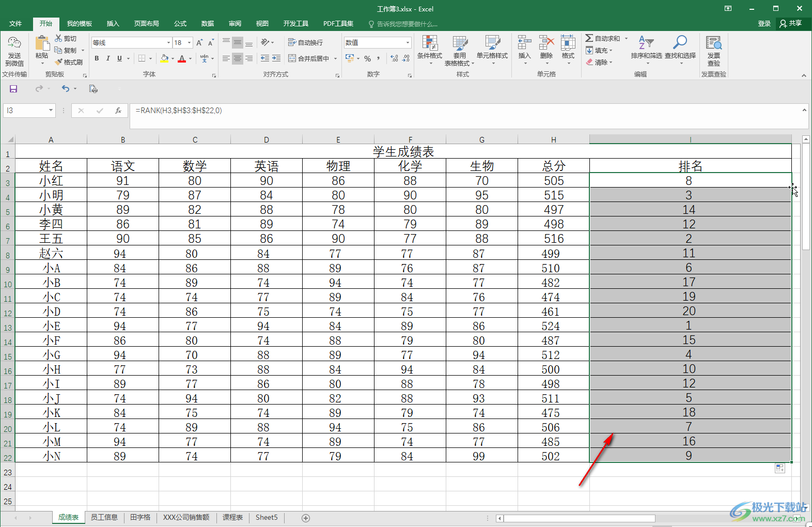Open the 填充 fill dropdown
The height and width of the screenshot is (527, 812).
coord(599,51)
